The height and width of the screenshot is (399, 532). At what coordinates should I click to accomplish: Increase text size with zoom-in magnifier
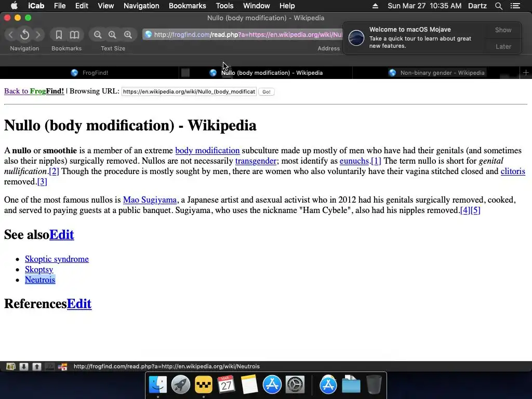[128, 35]
